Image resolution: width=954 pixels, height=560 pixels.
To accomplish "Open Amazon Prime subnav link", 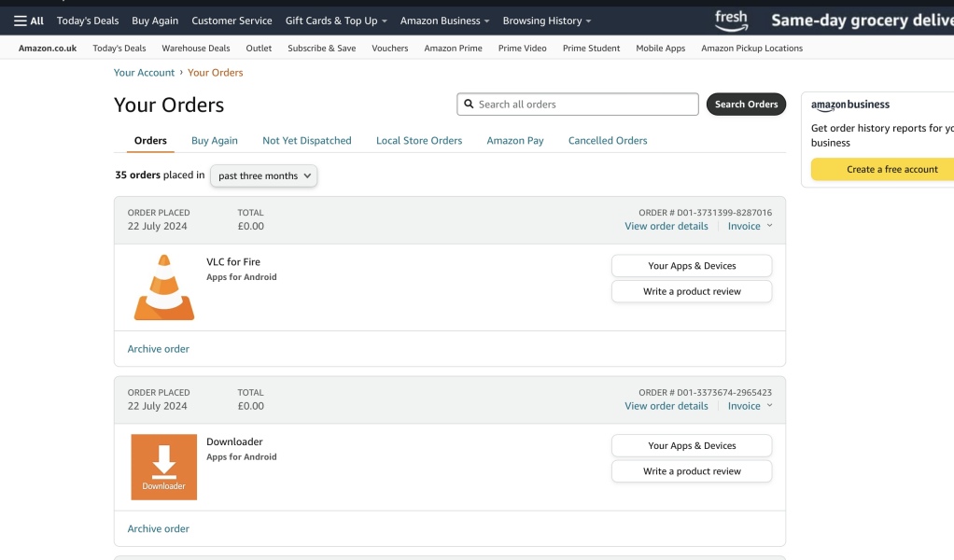I will 454,48.
